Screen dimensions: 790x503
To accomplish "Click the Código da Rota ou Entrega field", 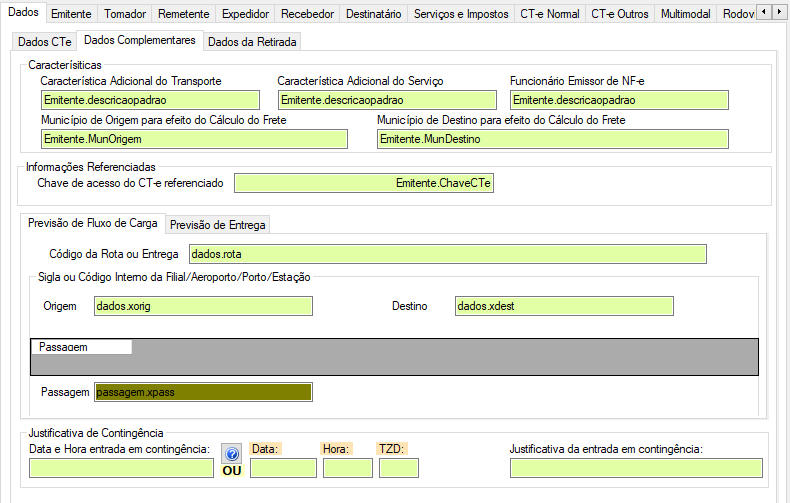I will point(448,254).
